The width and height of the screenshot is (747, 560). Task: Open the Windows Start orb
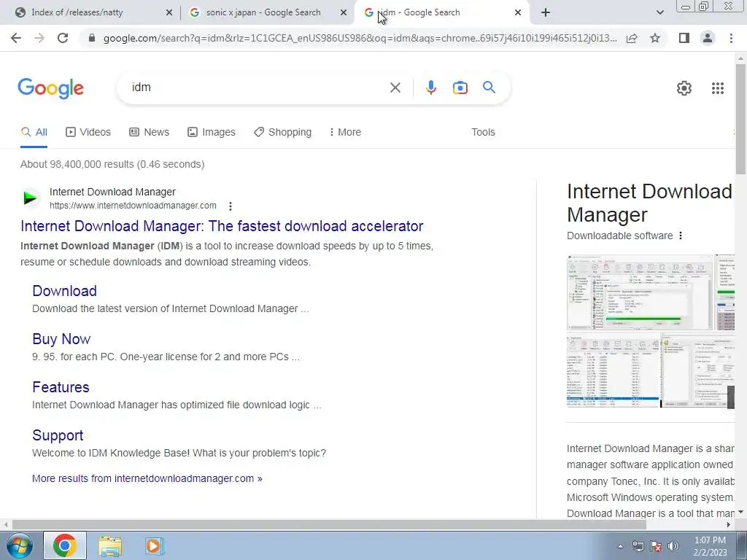pyautogui.click(x=19, y=545)
